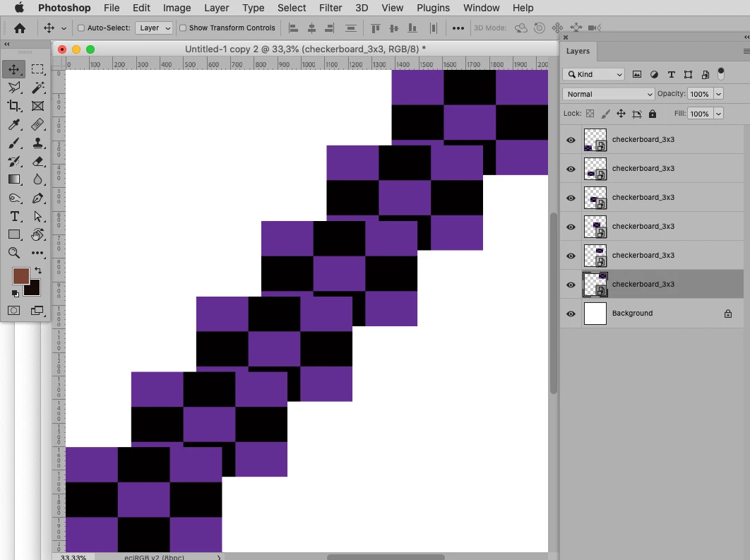The image size is (750, 560).
Task: Select the Gradient tool
Action: [x=14, y=179]
